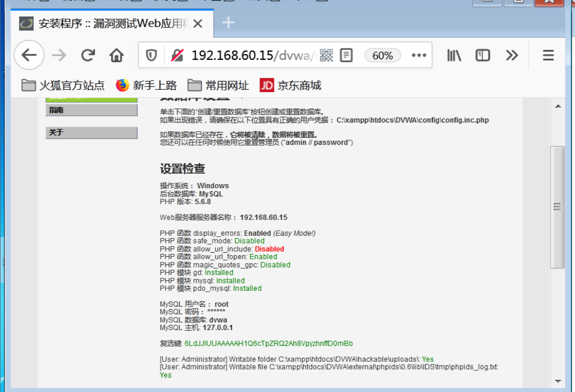575x392 pixels.
Task: Click the phpids_log.txt writable file line
Action: [329, 371]
